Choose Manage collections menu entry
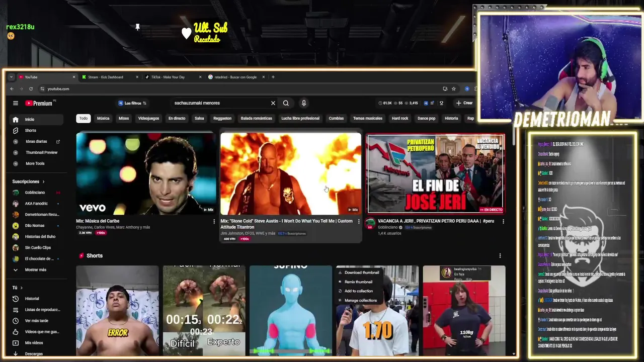 (x=358, y=301)
